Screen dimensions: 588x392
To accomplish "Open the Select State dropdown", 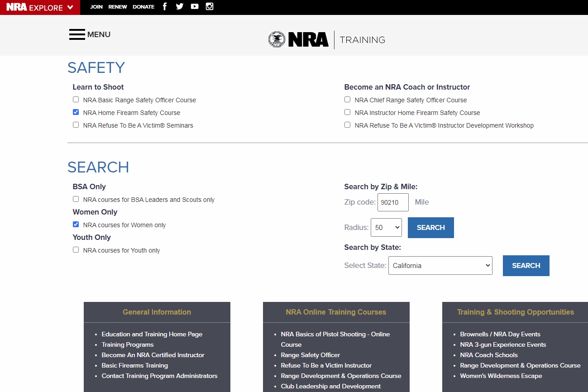I will 440,266.
